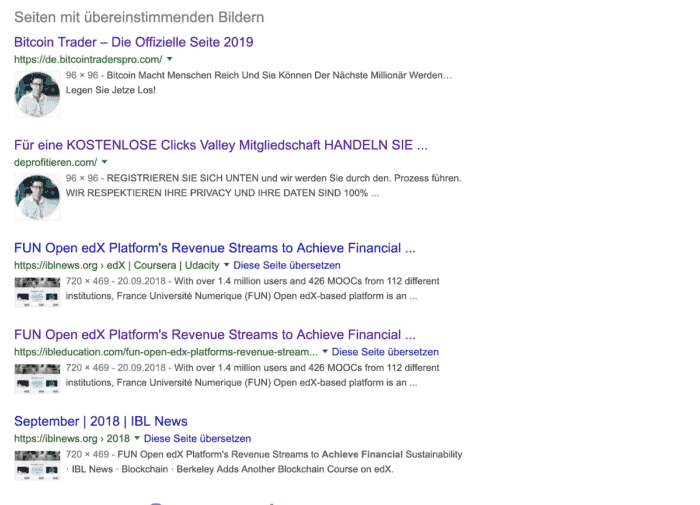Open the iblnews.org › 2018 breadcrumb
Screen dimensions: 700x505
point(71,438)
